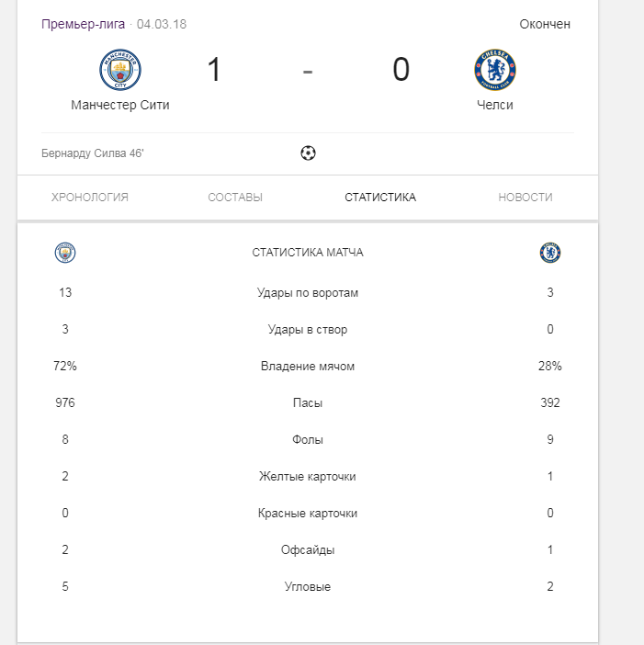Click the Челси team name
Screen dimensions: 644x645
[495, 105]
